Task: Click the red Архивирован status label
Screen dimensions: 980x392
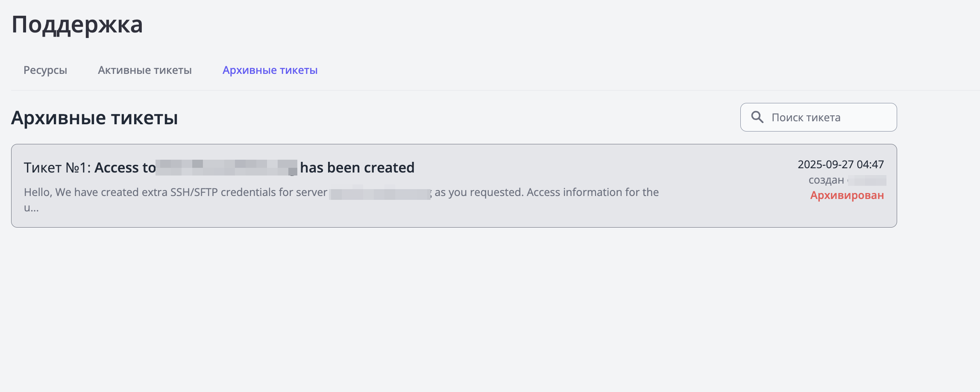Action: pyautogui.click(x=847, y=195)
